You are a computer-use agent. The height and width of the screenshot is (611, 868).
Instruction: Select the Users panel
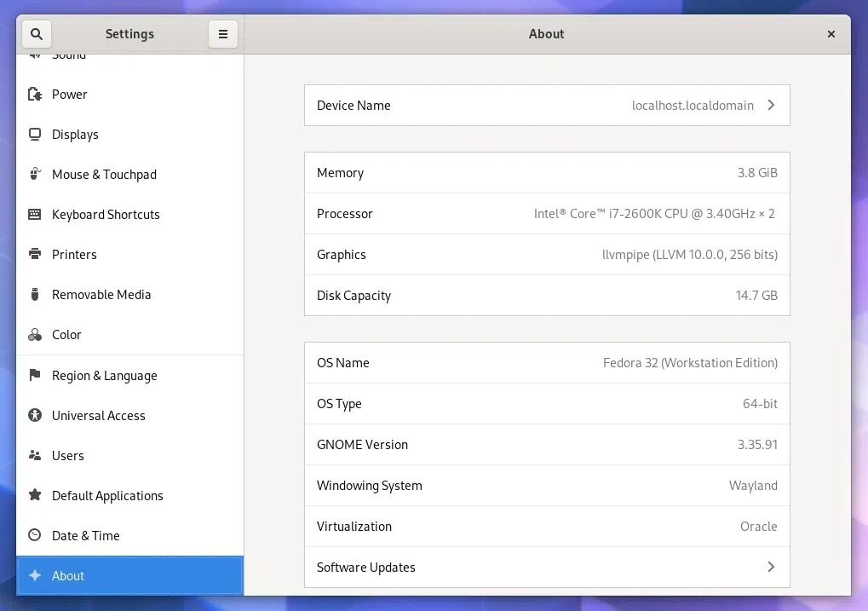130,455
